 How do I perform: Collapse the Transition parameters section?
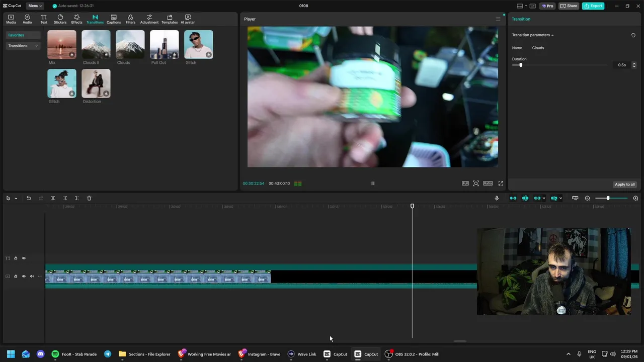point(552,35)
